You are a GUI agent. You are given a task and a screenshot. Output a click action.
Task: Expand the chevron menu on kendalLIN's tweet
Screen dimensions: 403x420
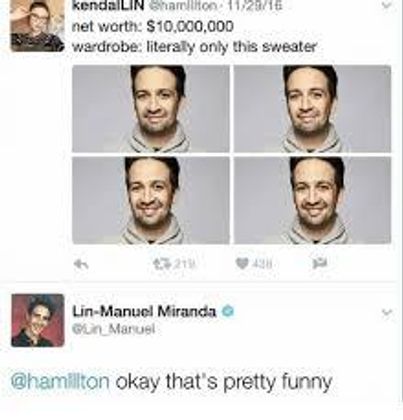tap(386, 6)
